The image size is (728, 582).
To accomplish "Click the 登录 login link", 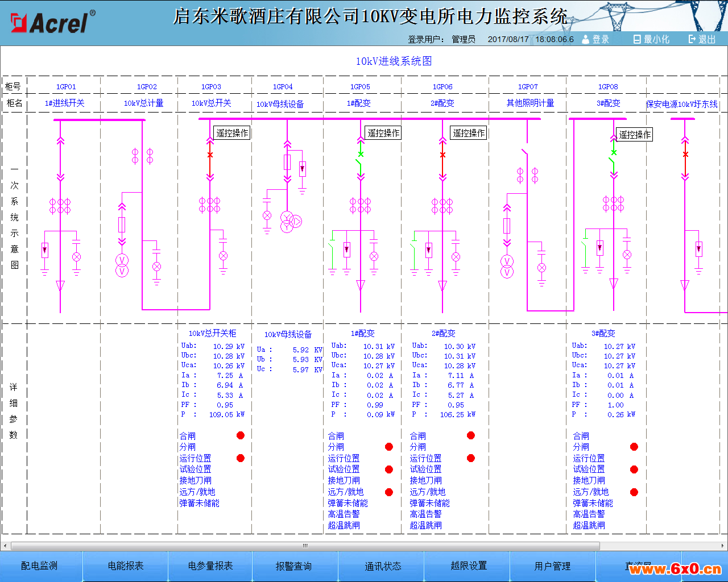I will click(x=601, y=39).
